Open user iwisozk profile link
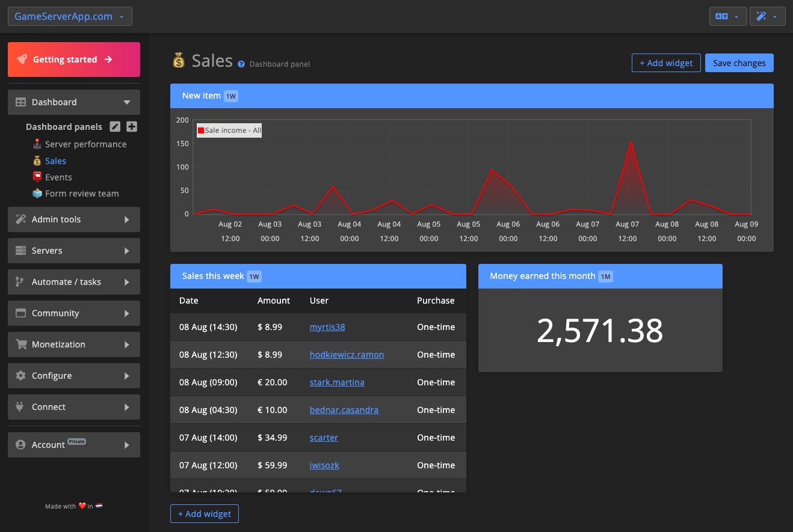793x532 pixels. point(324,465)
